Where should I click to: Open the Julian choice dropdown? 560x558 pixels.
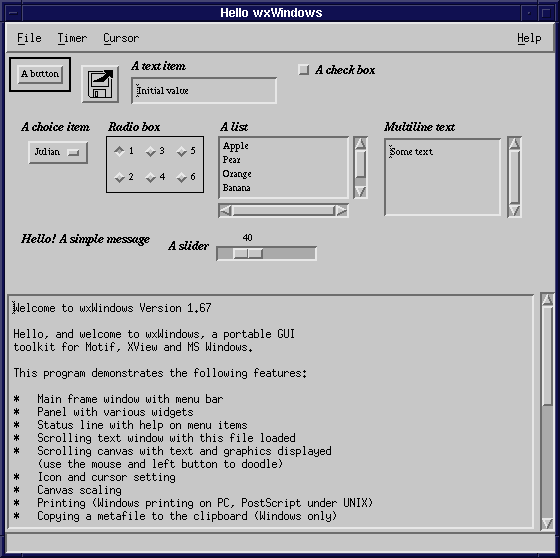click(58, 153)
